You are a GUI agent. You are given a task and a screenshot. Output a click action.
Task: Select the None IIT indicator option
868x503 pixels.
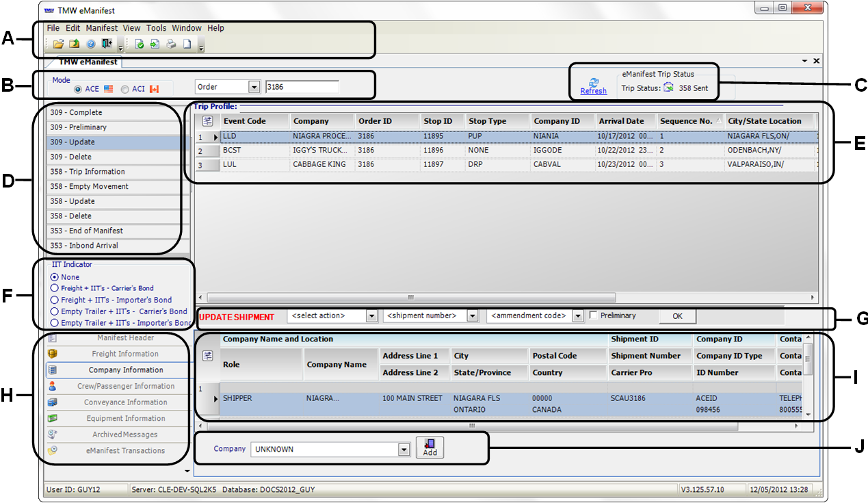click(55, 277)
